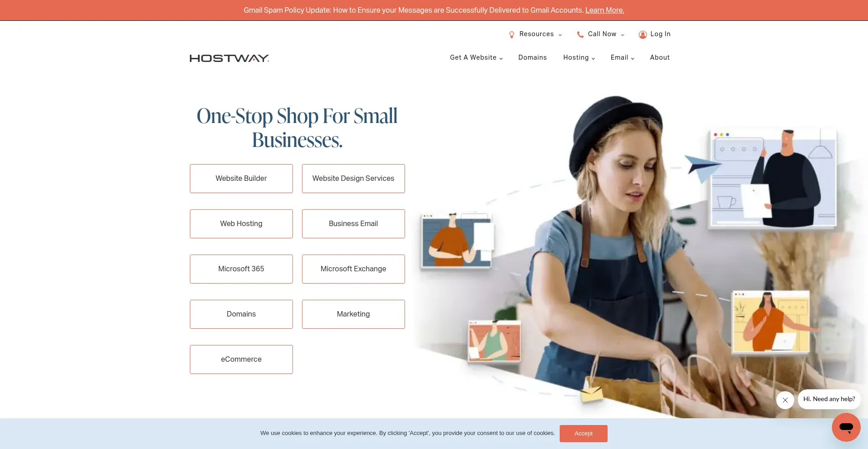This screenshot has width=868, height=449.
Task: Click the Resources lightbulb icon
Action: pyautogui.click(x=512, y=35)
